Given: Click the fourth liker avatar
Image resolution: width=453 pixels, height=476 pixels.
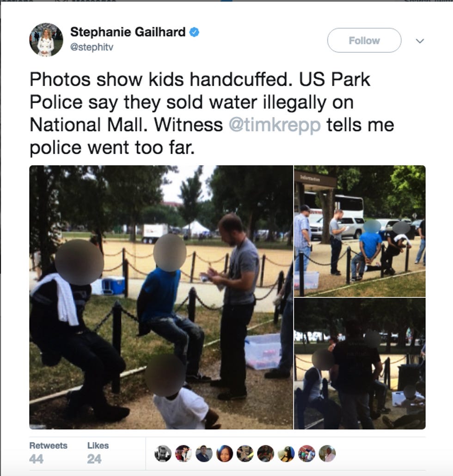Looking at the screenshot, I should [225, 453].
